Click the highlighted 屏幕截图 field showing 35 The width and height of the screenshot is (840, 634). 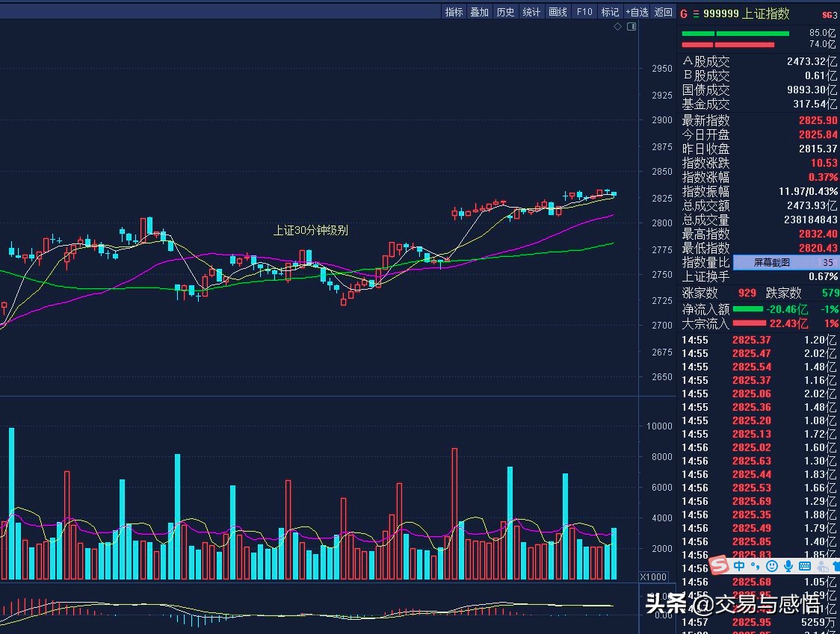(x=783, y=262)
